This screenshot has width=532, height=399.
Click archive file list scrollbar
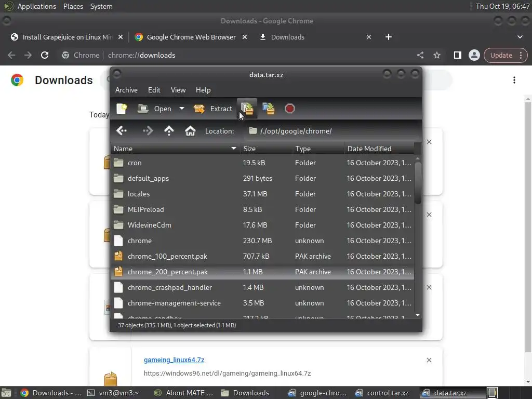pyautogui.click(x=418, y=183)
